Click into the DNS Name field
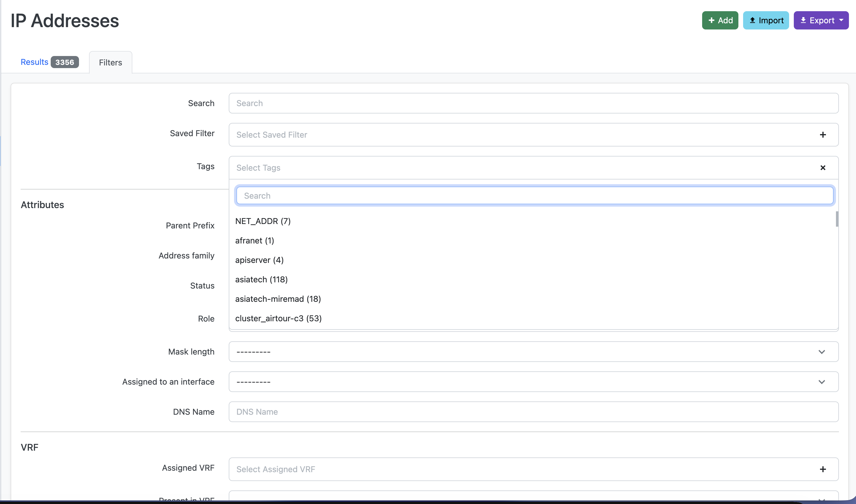 [533, 412]
